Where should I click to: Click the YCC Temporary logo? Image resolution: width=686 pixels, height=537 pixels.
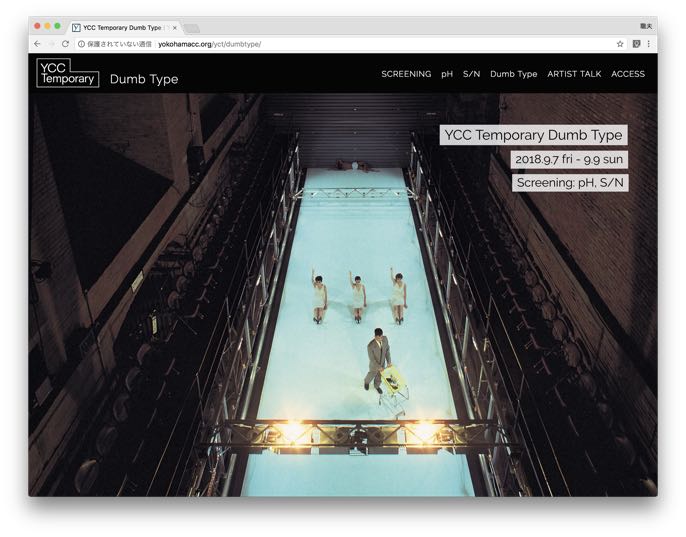pos(67,73)
